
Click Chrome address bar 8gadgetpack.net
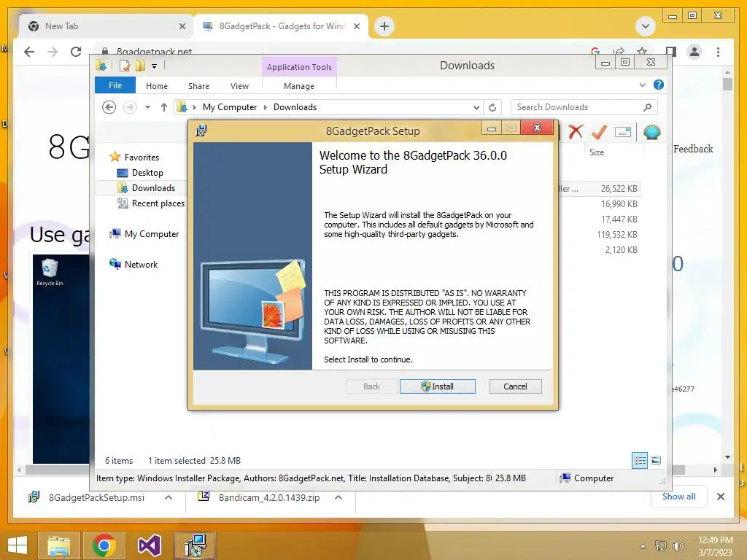tap(154, 50)
